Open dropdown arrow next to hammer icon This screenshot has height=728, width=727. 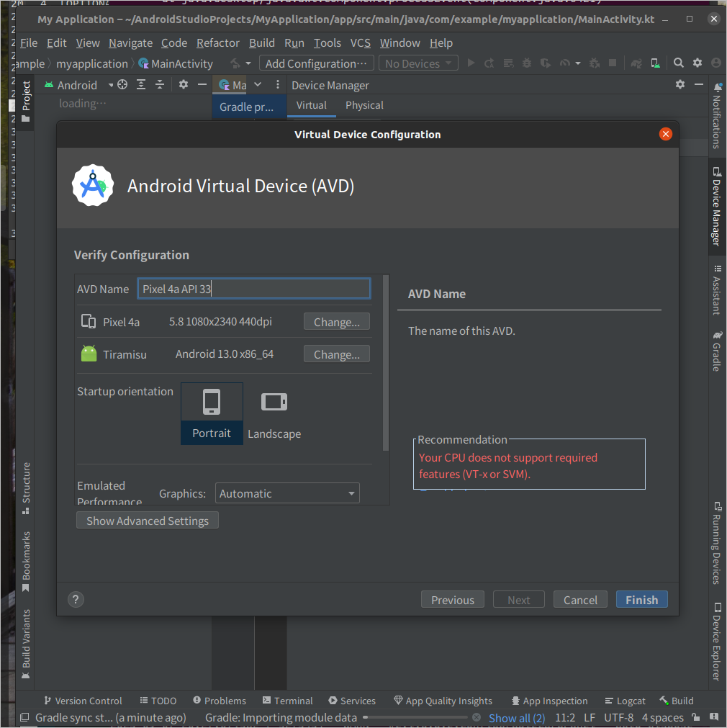point(248,63)
